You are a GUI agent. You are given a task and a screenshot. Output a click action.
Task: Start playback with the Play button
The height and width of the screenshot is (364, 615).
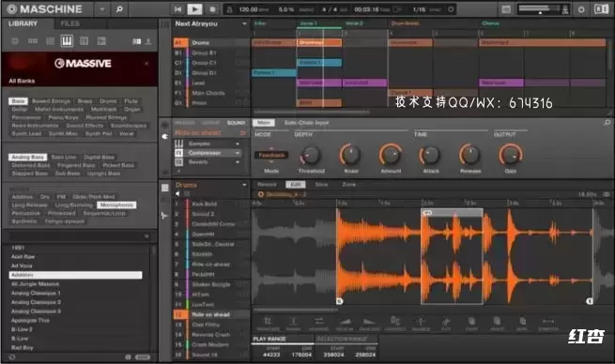tap(194, 9)
